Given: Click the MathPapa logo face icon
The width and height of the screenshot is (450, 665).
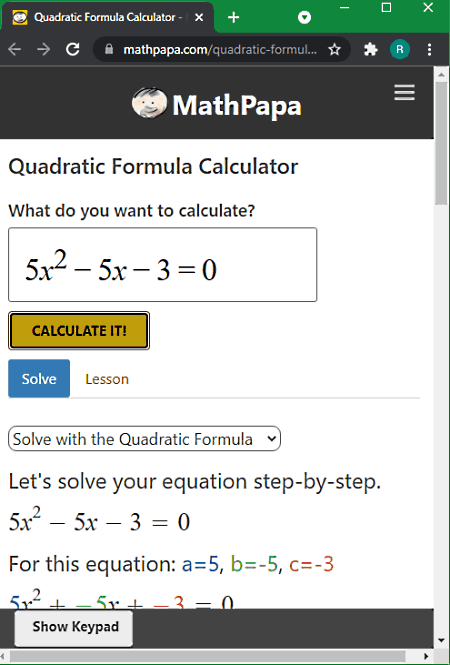Looking at the screenshot, I should [x=149, y=103].
